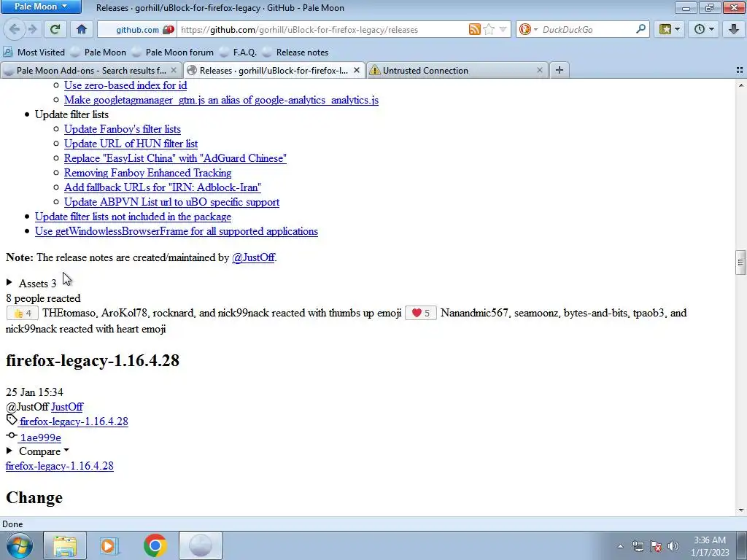Open the Windows Start menu
Screen dimensions: 747x560
19,545
